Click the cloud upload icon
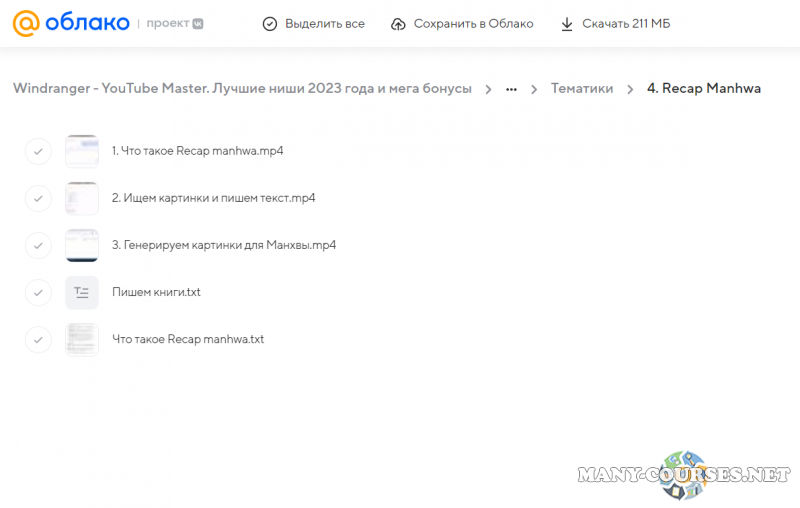The width and height of the screenshot is (800, 508). coord(398,24)
